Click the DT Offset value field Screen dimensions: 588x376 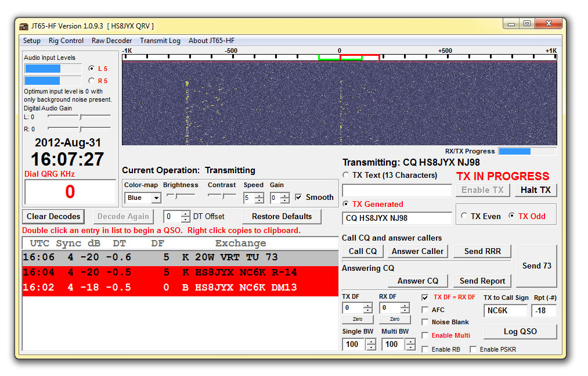point(172,217)
